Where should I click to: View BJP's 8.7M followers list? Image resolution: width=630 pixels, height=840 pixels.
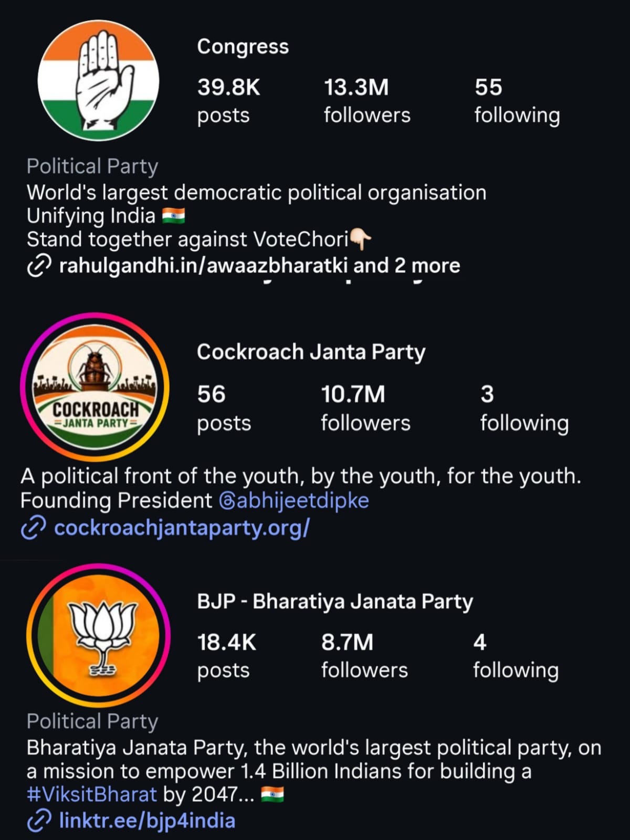pyautogui.click(x=364, y=656)
